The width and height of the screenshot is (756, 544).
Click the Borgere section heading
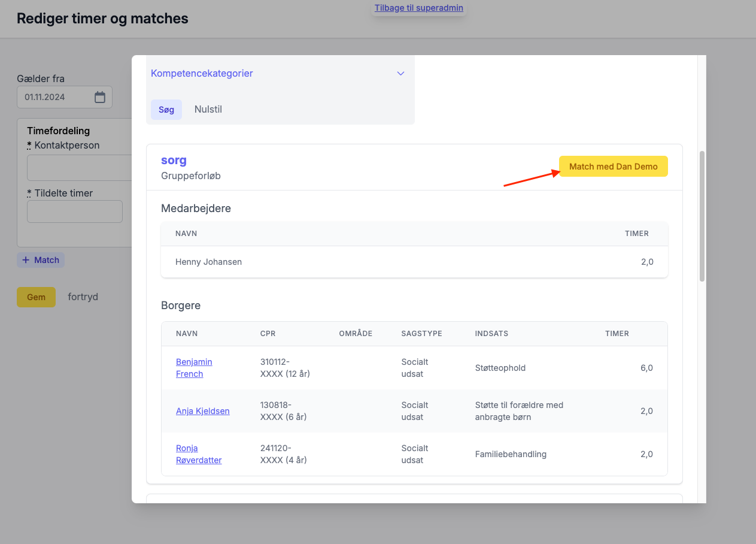(x=181, y=306)
